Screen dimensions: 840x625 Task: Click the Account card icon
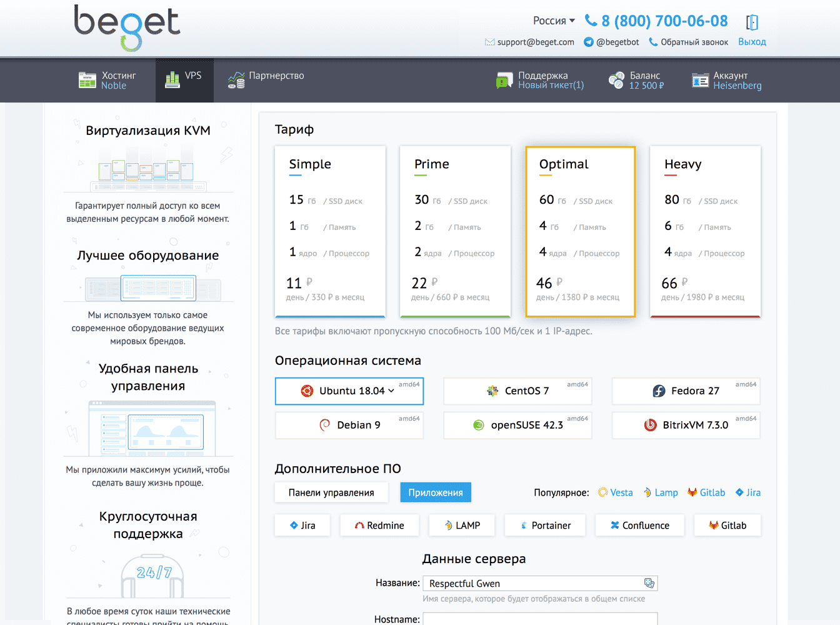(700, 81)
